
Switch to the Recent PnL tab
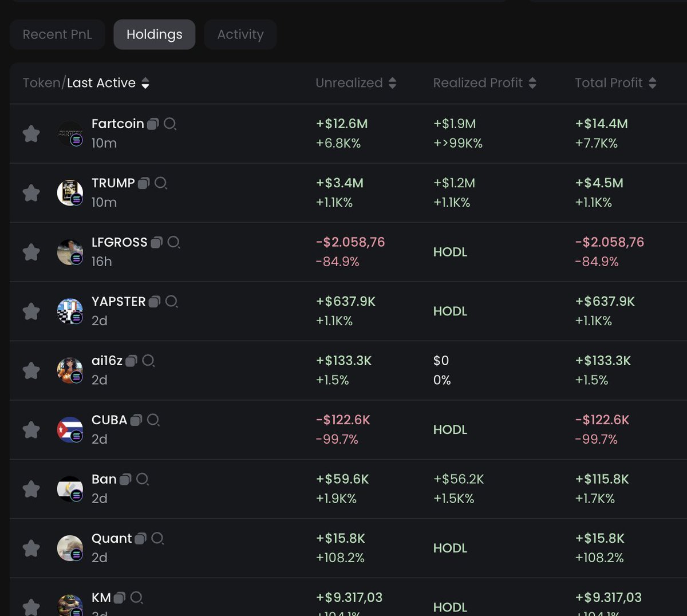57,34
